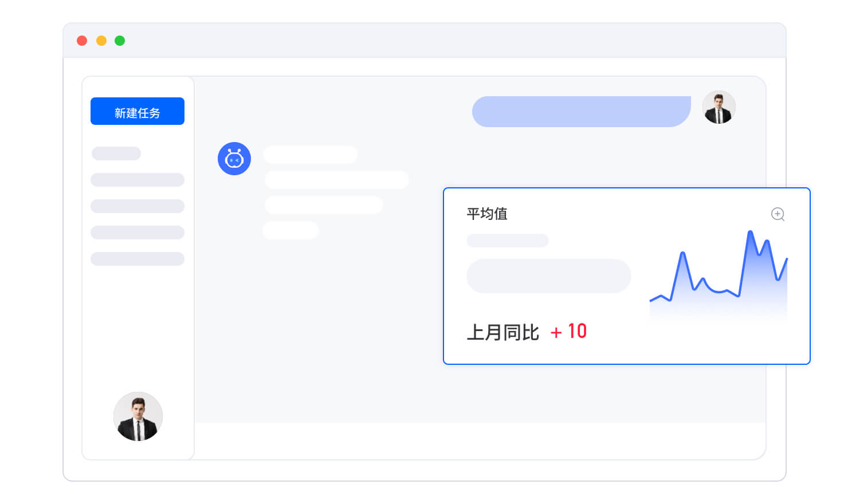
Task: Click the blue robot assistant avatar
Action: click(234, 159)
